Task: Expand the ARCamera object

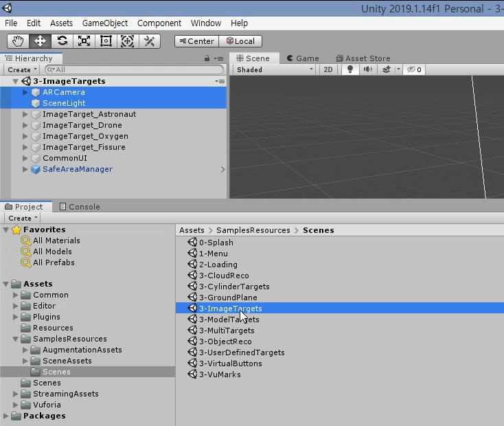Action: (x=25, y=92)
